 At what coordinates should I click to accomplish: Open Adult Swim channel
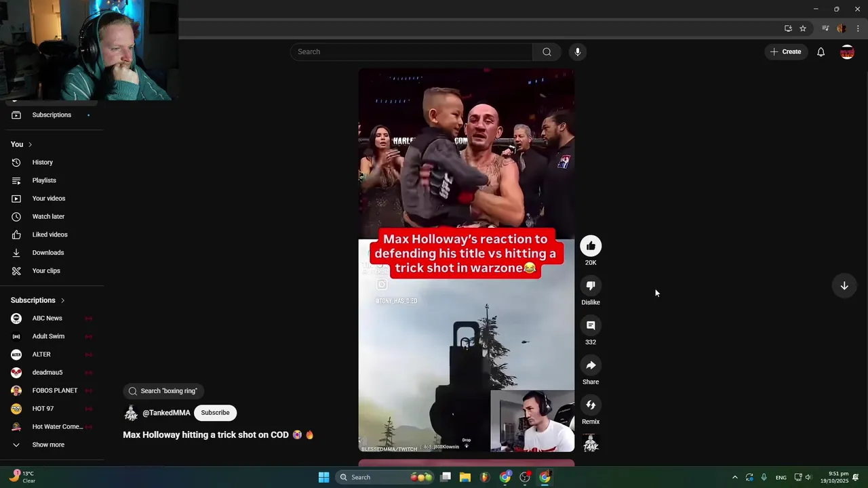[52, 336]
